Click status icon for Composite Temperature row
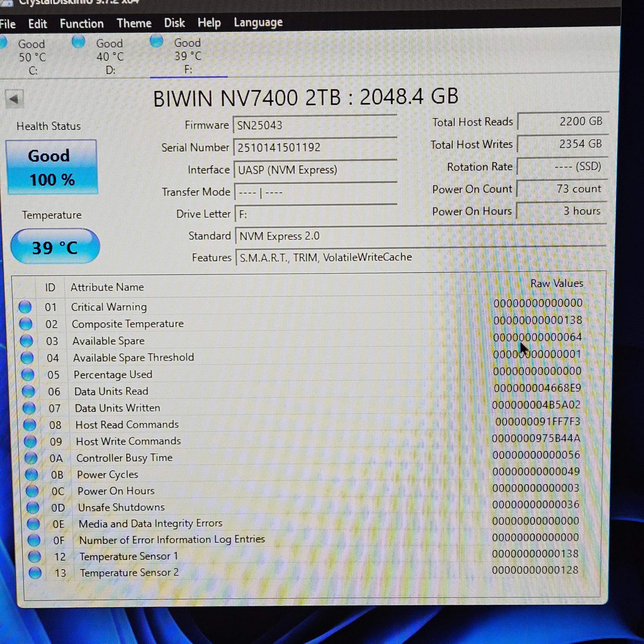This screenshot has height=644, width=644. coord(26,324)
